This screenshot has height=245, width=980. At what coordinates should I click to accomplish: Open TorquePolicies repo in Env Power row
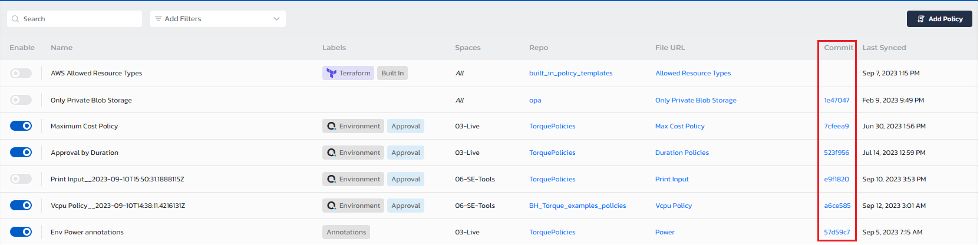pyautogui.click(x=552, y=232)
